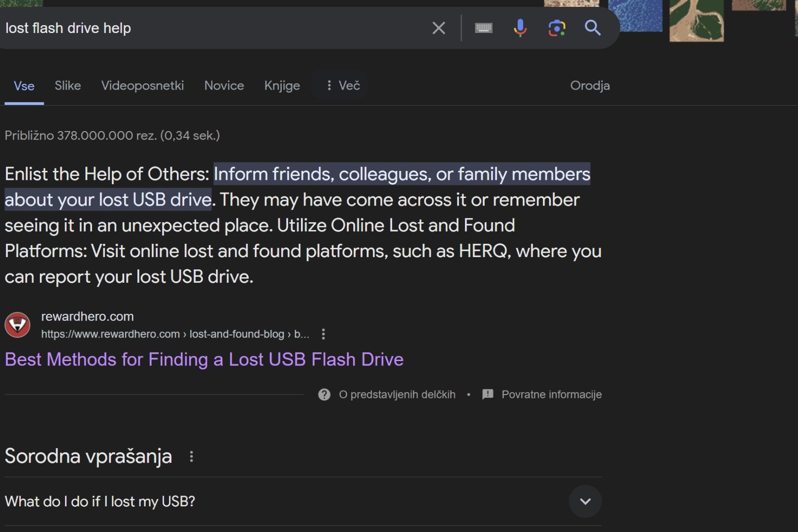Open the Orodja tools menu
Screen dimensions: 798x532
click(590, 86)
